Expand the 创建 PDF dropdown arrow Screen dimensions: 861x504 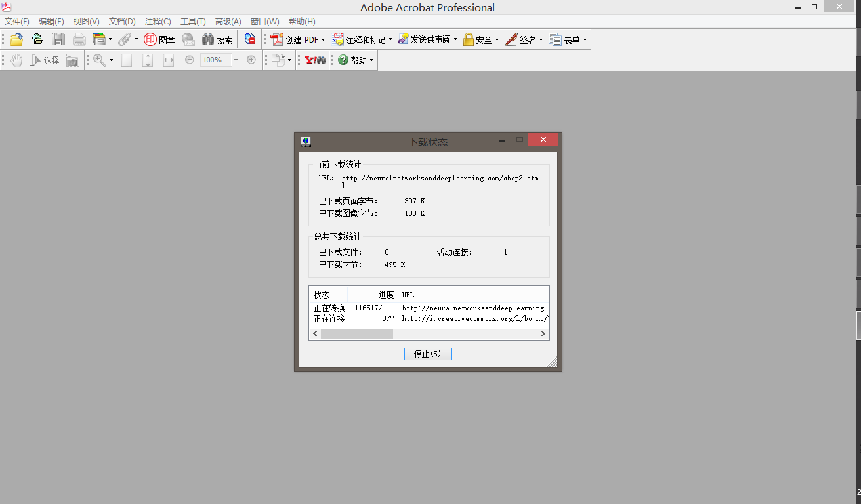[x=324, y=39]
